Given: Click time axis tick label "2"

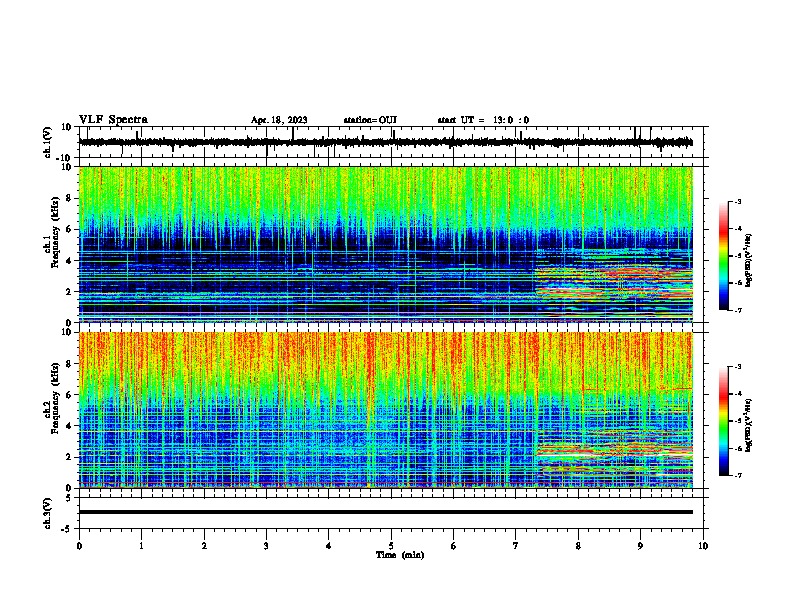Looking at the screenshot, I should [204, 546].
